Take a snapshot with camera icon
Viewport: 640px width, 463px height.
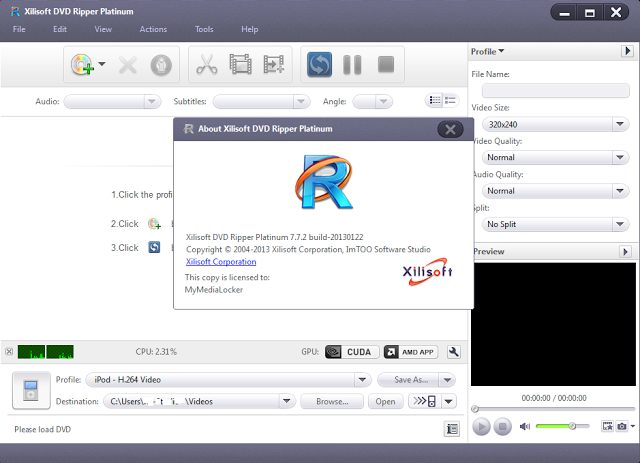pos(622,426)
